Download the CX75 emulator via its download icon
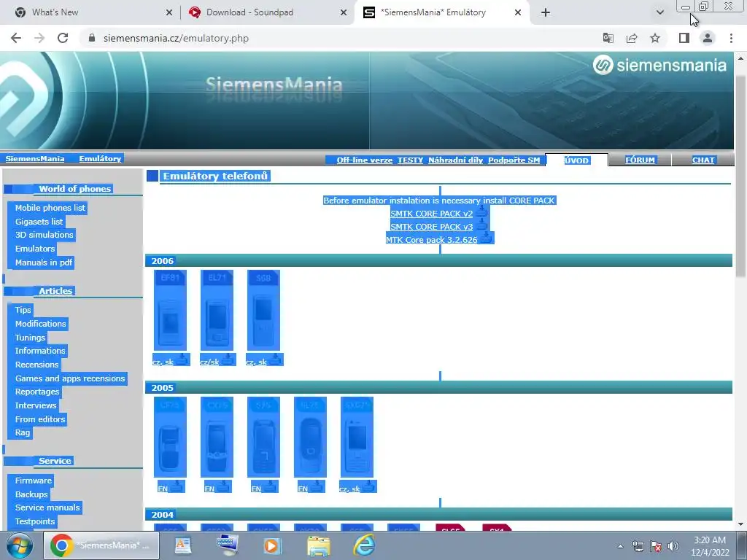Image resolution: width=747 pixels, height=560 pixels. (223, 486)
